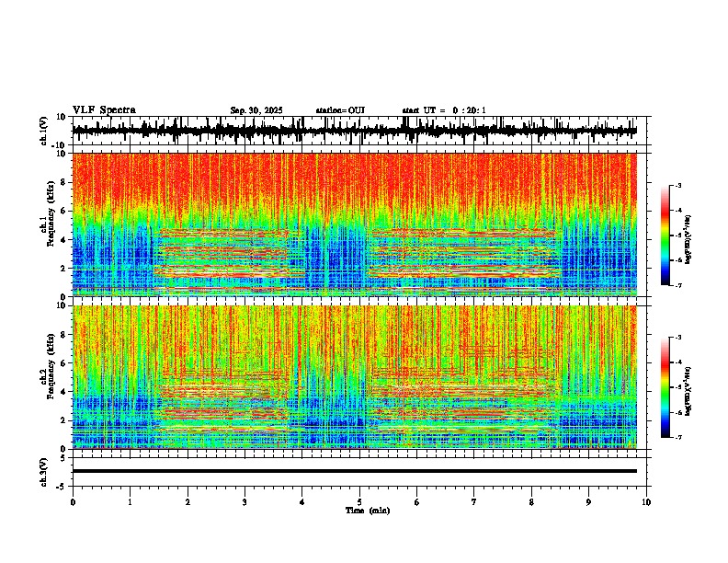Click the ch.1 spectrogram panel
The height and width of the screenshot is (563, 728).
[355, 224]
